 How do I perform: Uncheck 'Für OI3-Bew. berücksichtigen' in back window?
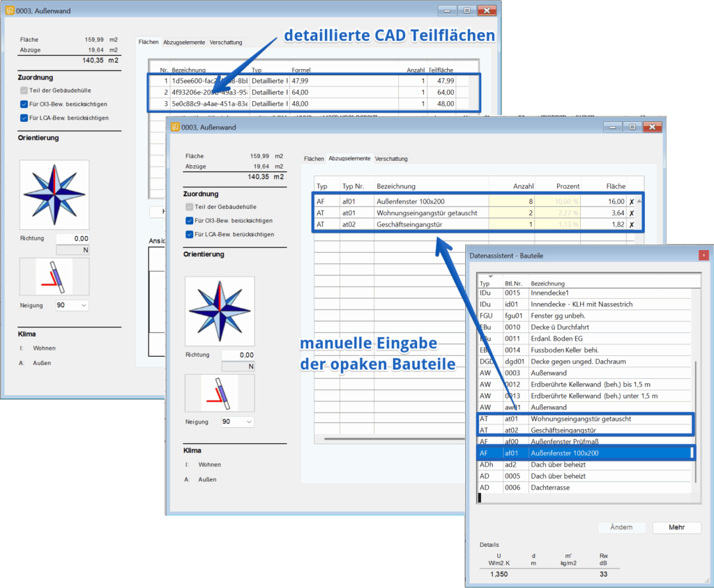coord(25,104)
